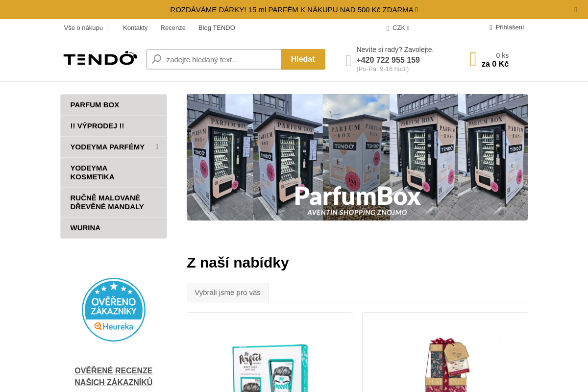Dismiss the top promo banner
The width and height of the screenshot is (588, 392).
[576, 9]
